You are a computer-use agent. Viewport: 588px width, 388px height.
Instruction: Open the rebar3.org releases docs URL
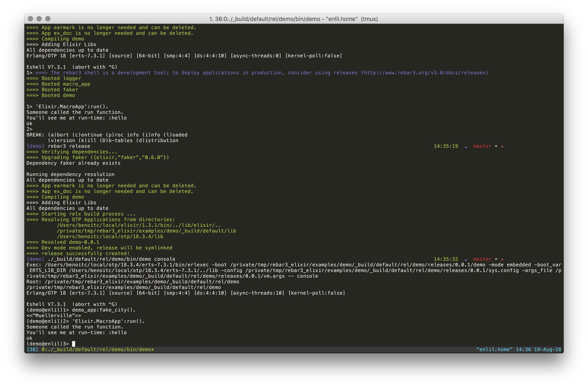coord(425,73)
